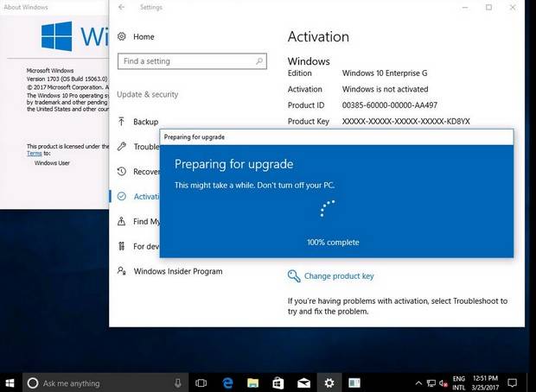This screenshot has height=392, width=536.
Task: Click the Windows Insider Program icon
Action: tap(122, 271)
